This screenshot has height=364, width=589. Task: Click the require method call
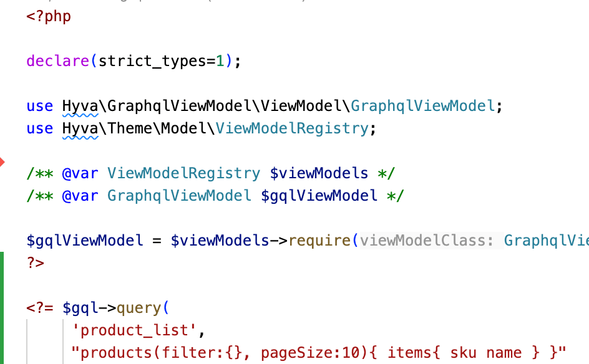pos(319,241)
